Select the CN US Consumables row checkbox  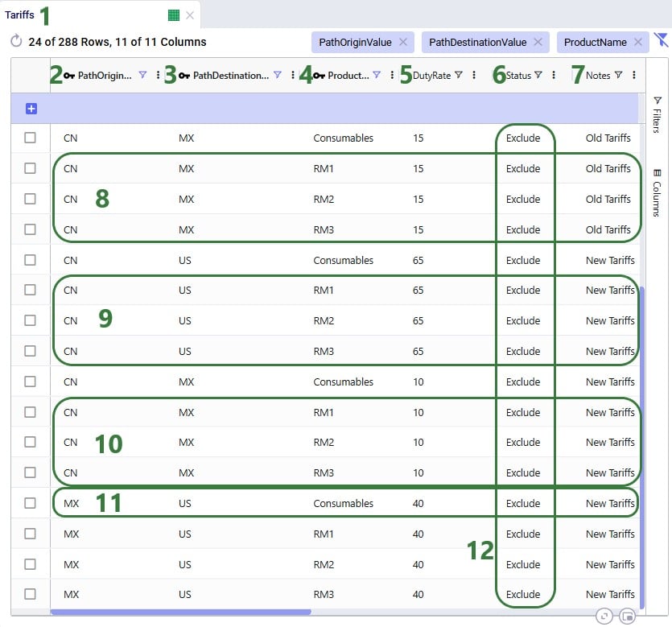[30, 260]
